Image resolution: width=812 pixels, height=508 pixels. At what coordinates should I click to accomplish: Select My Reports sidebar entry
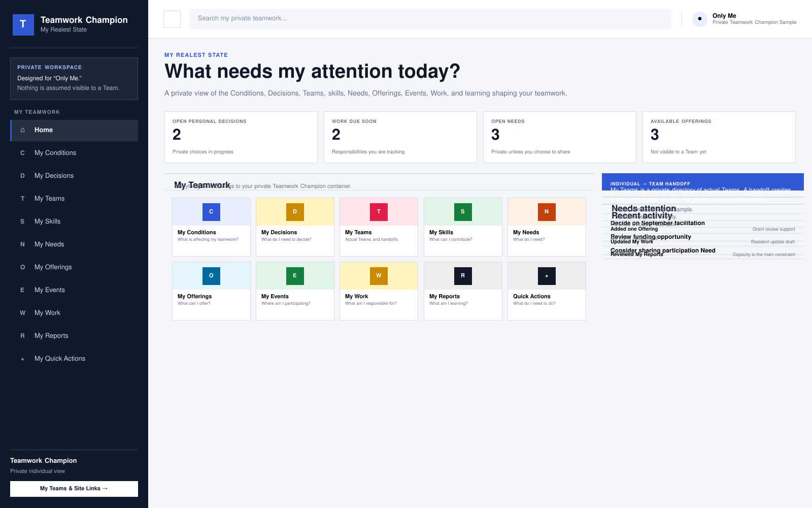point(74,336)
